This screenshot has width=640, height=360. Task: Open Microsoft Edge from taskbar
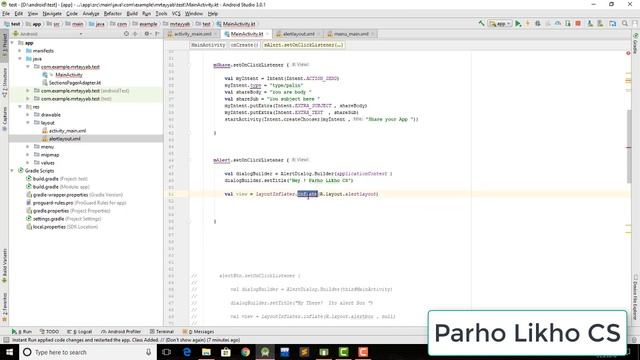point(187,352)
